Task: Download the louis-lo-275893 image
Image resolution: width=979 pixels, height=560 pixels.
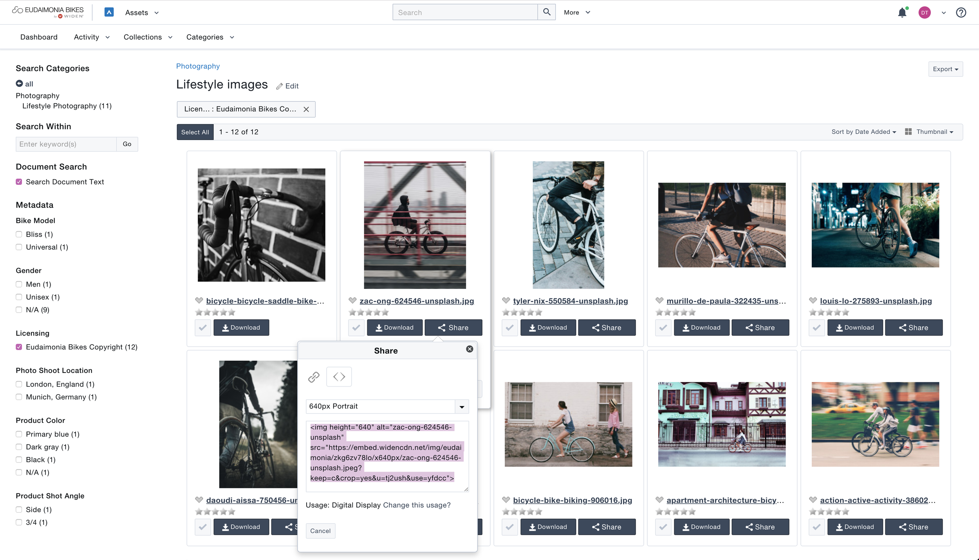Action: pyautogui.click(x=855, y=328)
